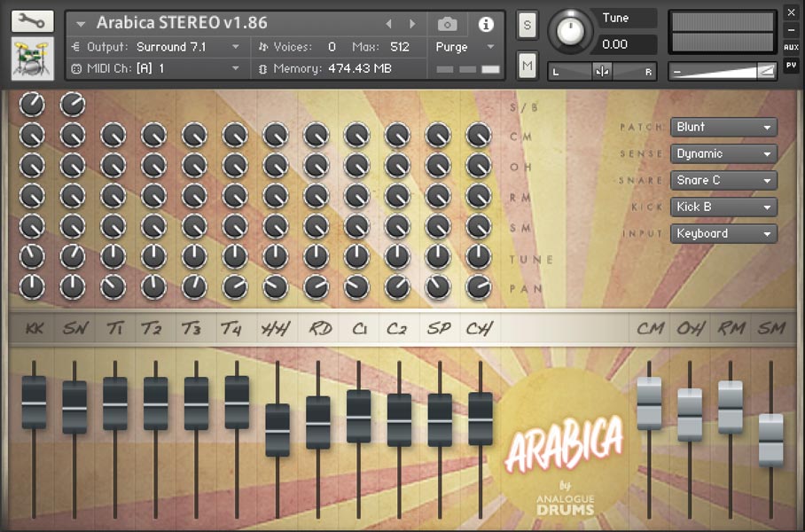Click the KK channel CM knob

click(x=32, y=135)
